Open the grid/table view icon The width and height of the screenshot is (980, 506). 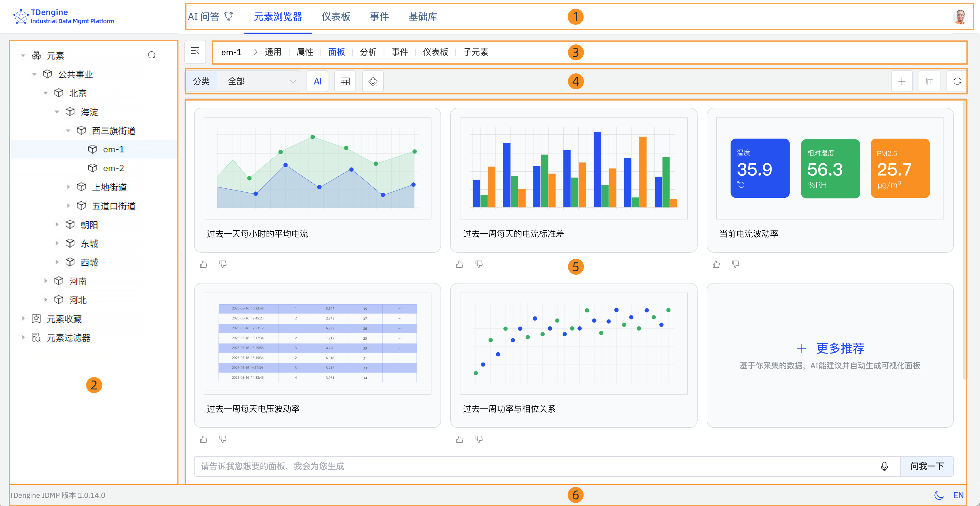pyautogui.click(x=345, y=81)
